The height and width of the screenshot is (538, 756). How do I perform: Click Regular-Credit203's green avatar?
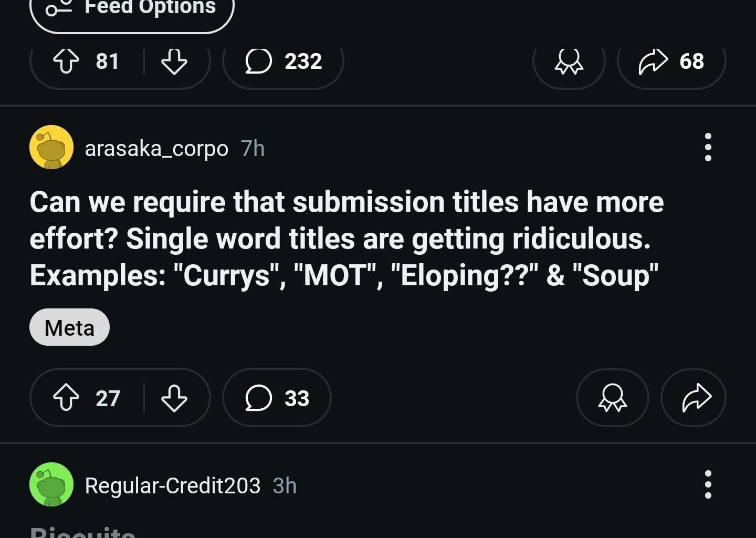(x=51, y=484)
